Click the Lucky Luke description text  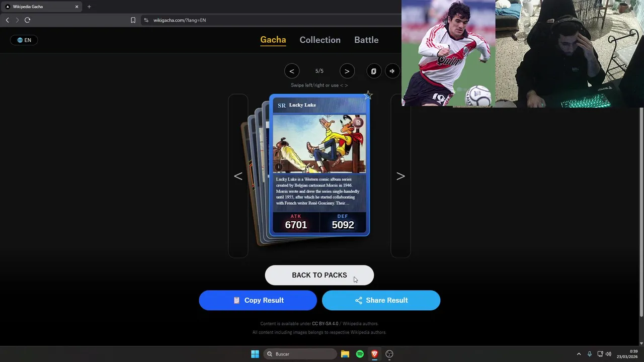319,191
